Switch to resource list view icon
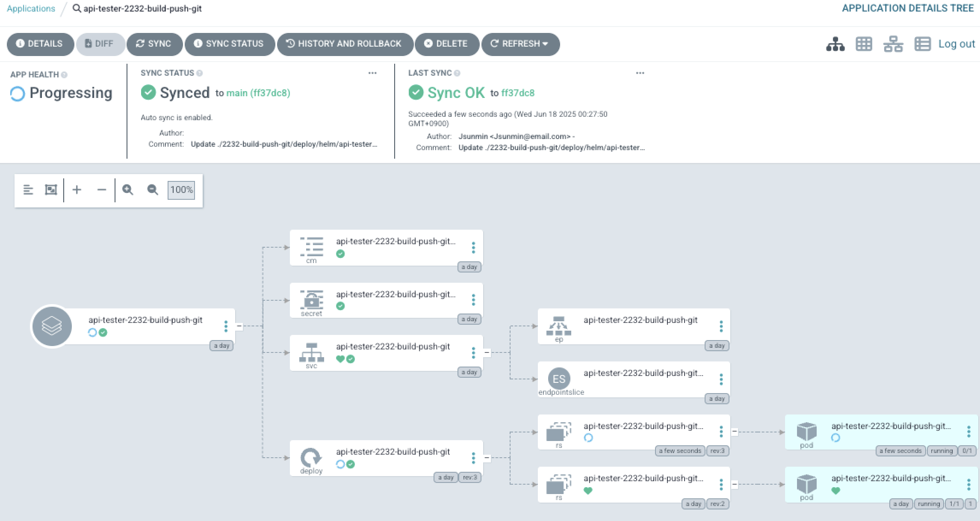Screen dimensions: 980x521 (922, 44)
